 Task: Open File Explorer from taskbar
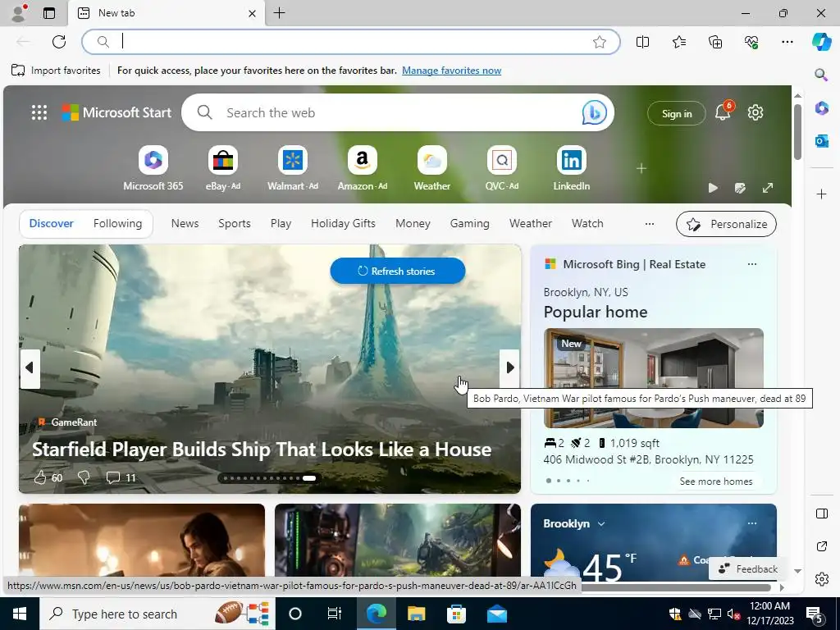tap(416, 614)
